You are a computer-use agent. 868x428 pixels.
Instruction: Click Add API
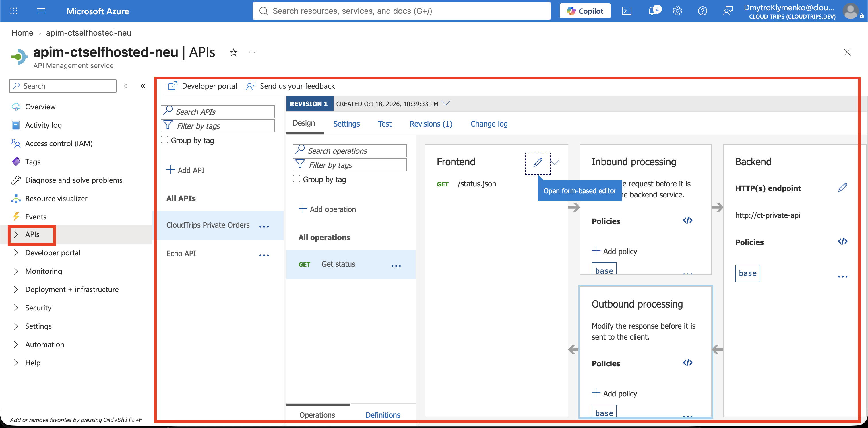185,170
